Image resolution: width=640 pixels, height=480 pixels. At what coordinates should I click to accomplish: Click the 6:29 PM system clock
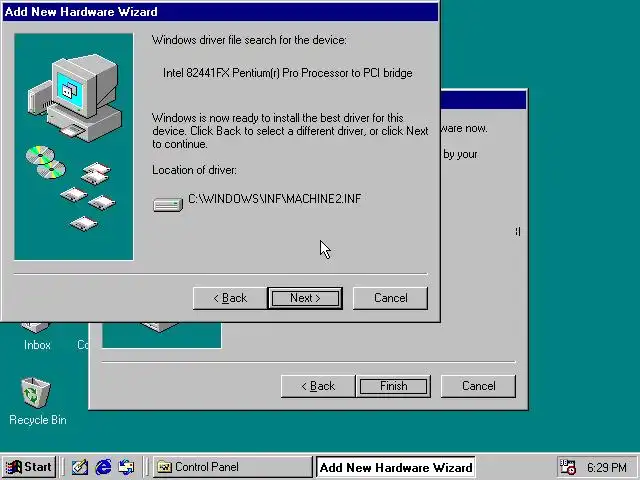click(607, 467)
